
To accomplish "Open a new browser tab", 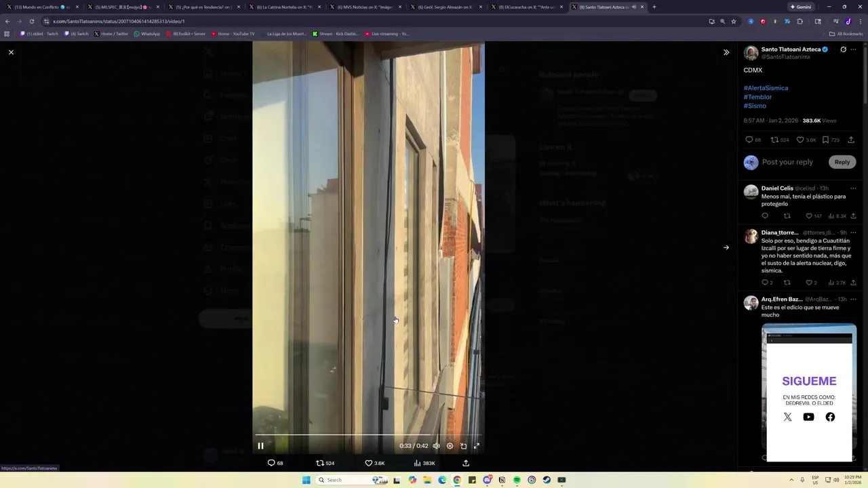I will [x=654, y=7].
